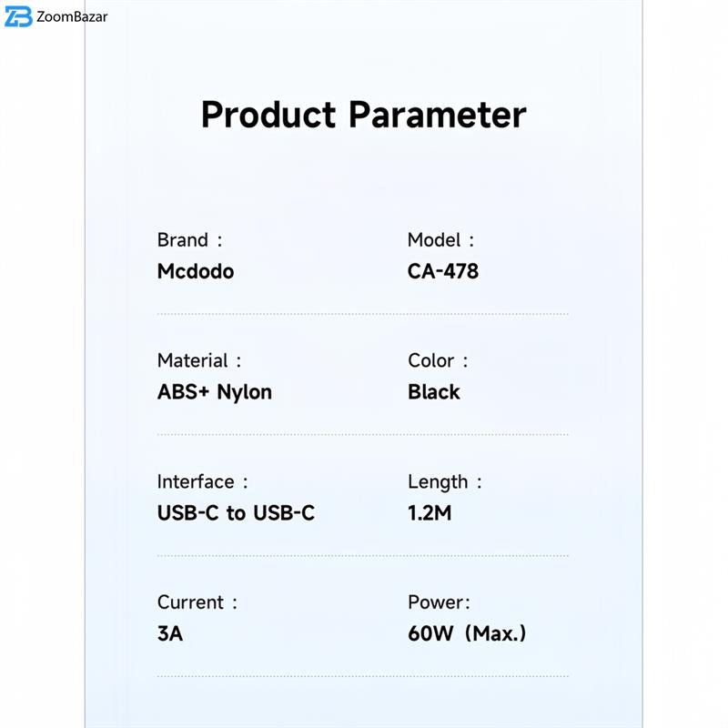Select the ABS+ Nylon material value
The width and height of the screenshot is (728, 728).
pos(214,392)
